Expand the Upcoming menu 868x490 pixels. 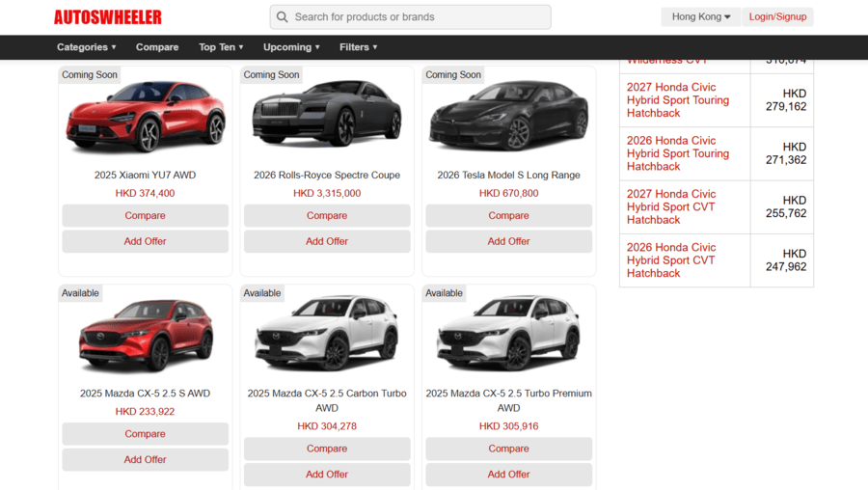click(291, 47)
